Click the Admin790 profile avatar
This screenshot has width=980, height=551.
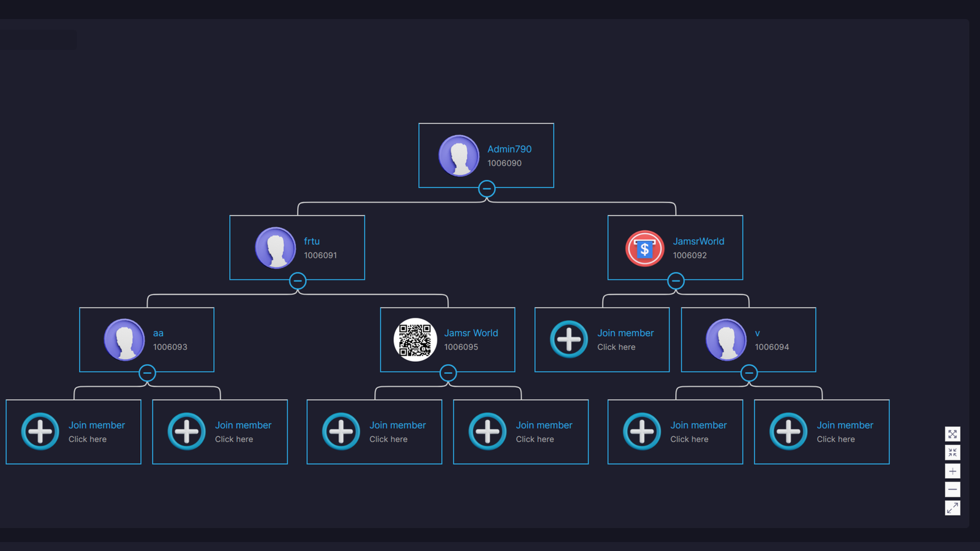point(459,156)
